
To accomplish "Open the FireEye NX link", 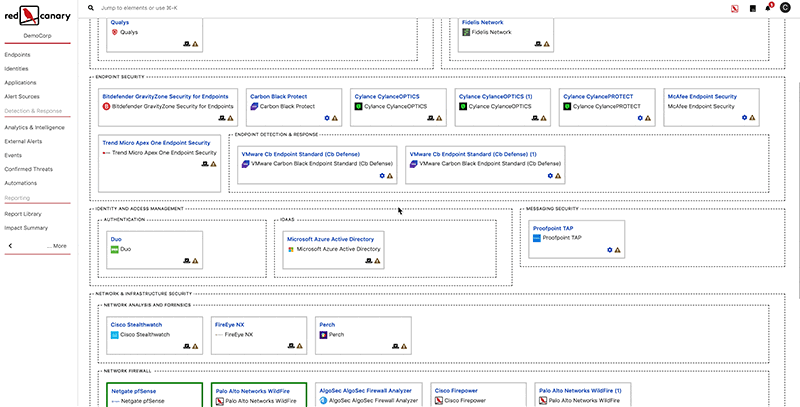I will pos(230,325).
